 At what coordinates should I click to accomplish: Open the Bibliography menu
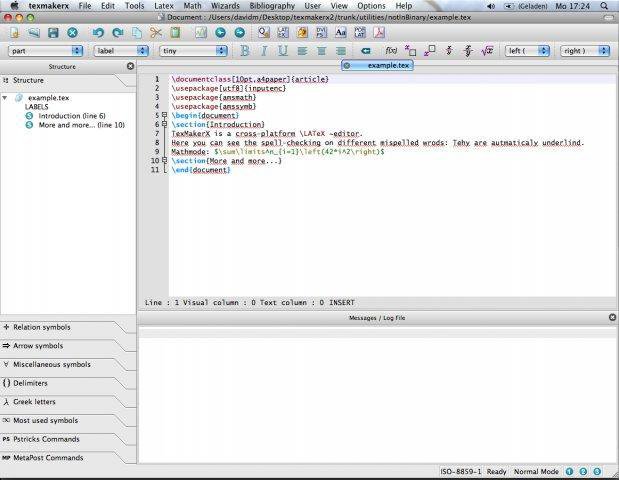coord(272,6)
